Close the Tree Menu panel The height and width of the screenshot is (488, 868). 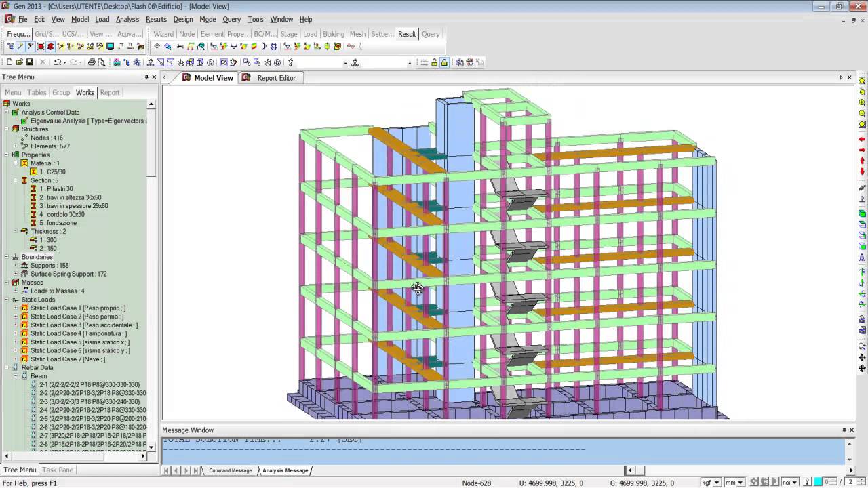(154, 77)
